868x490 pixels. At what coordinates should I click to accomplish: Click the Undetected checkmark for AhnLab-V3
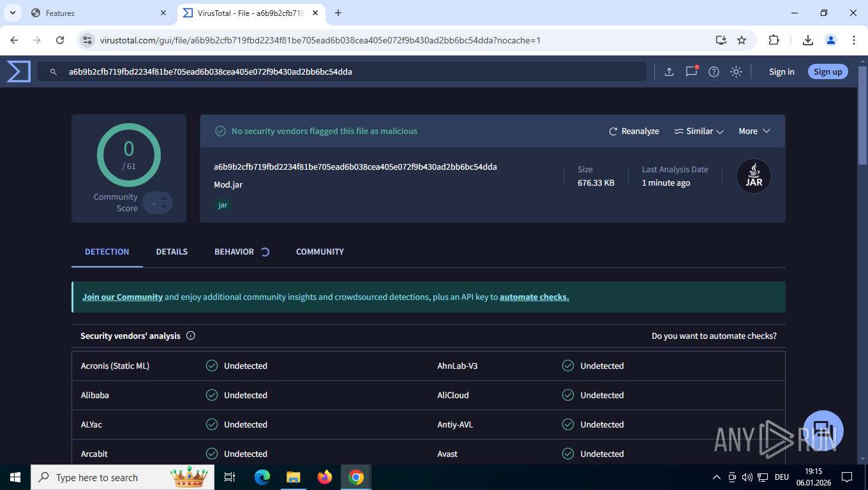tap(568, 366)
